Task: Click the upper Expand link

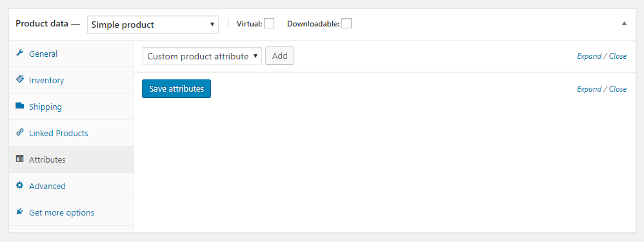Action: pos(589,56)
